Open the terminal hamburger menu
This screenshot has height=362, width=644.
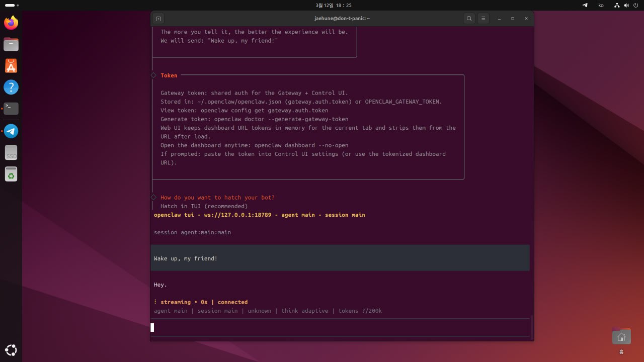click(x=483, y=18)
